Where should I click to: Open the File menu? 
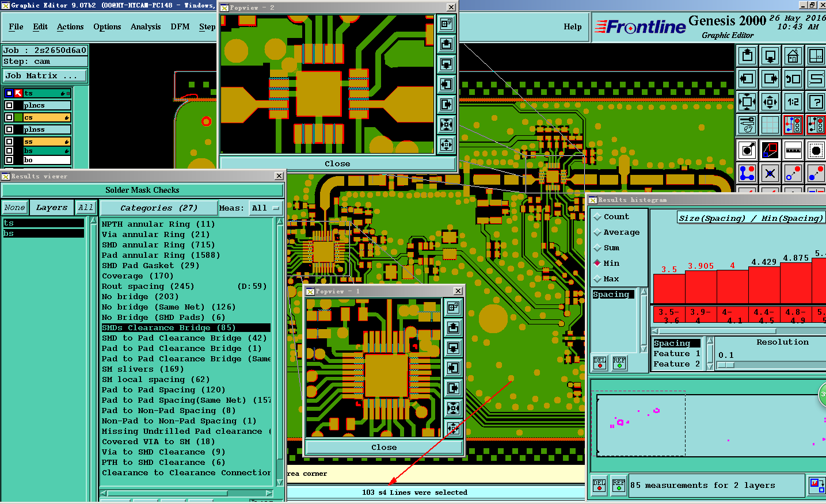pos(16,26)
